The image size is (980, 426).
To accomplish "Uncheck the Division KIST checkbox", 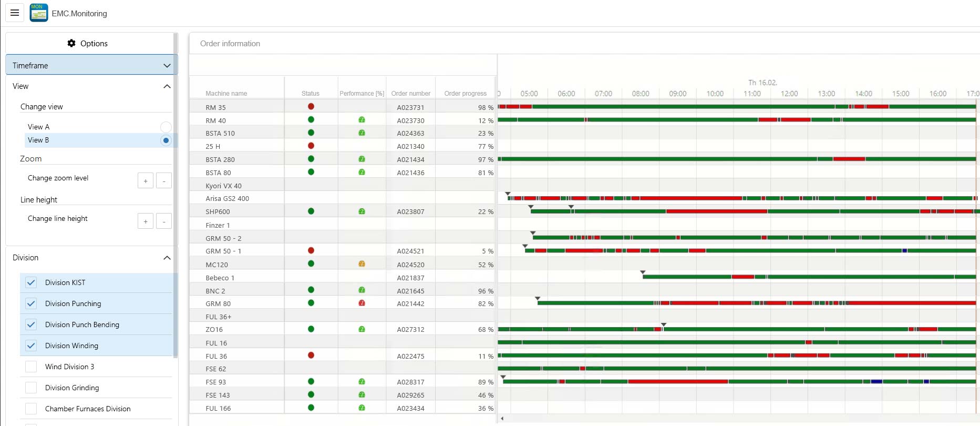I will point(31,282).
